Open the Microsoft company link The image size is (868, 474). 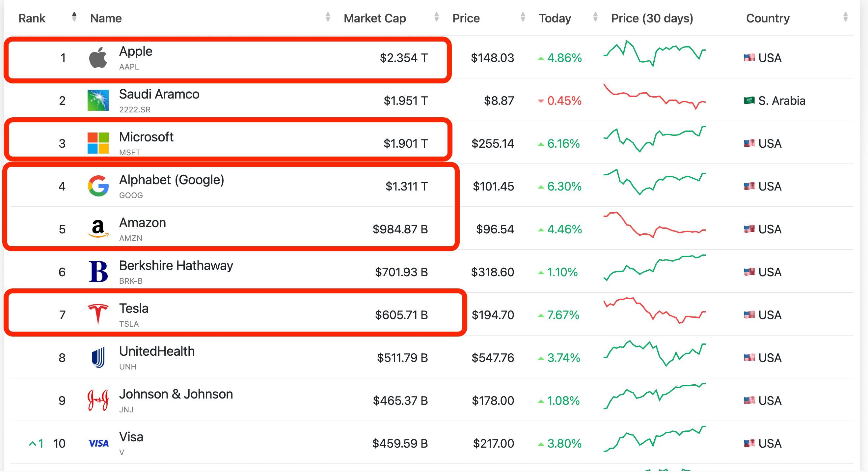[x=146, y=137]
